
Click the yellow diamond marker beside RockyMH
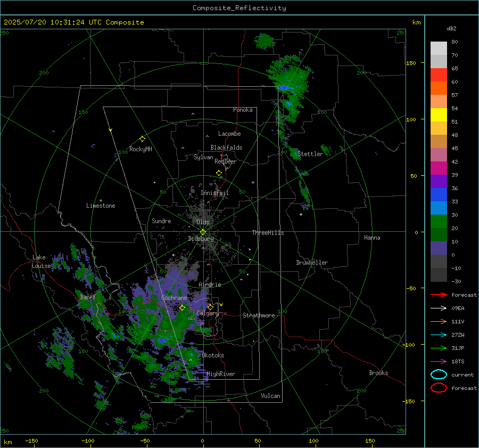142,139
